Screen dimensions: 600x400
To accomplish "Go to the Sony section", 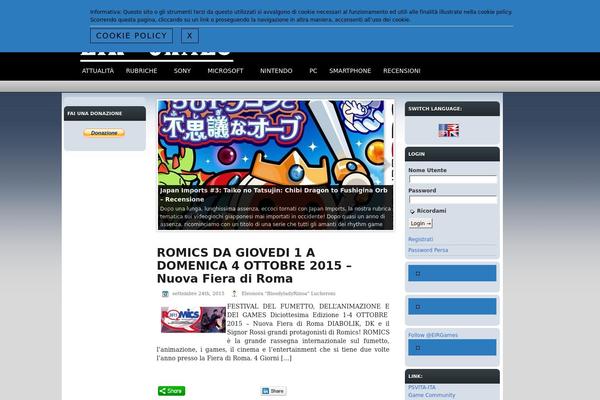I will 182,71.
